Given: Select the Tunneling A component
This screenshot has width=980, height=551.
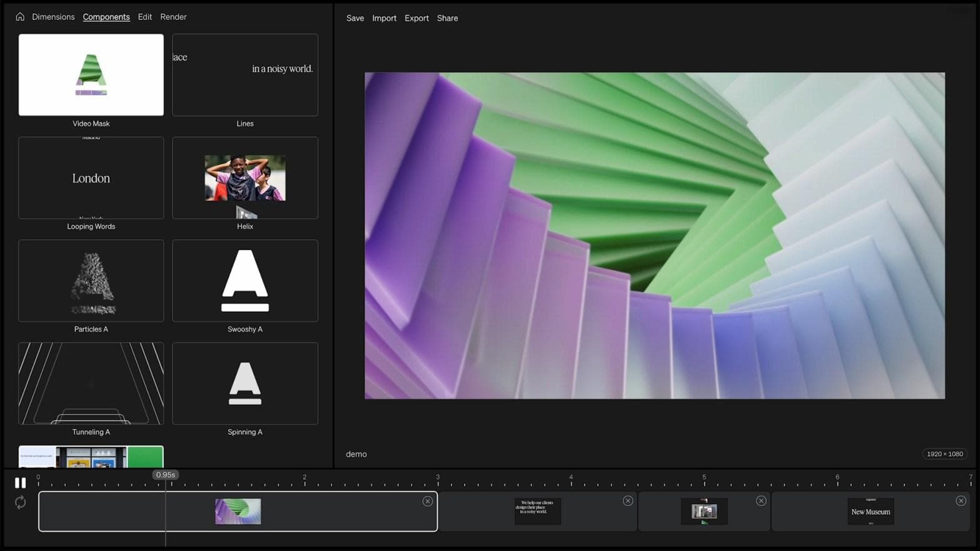Looking at the screenshot, I should (x=91, y=384).
